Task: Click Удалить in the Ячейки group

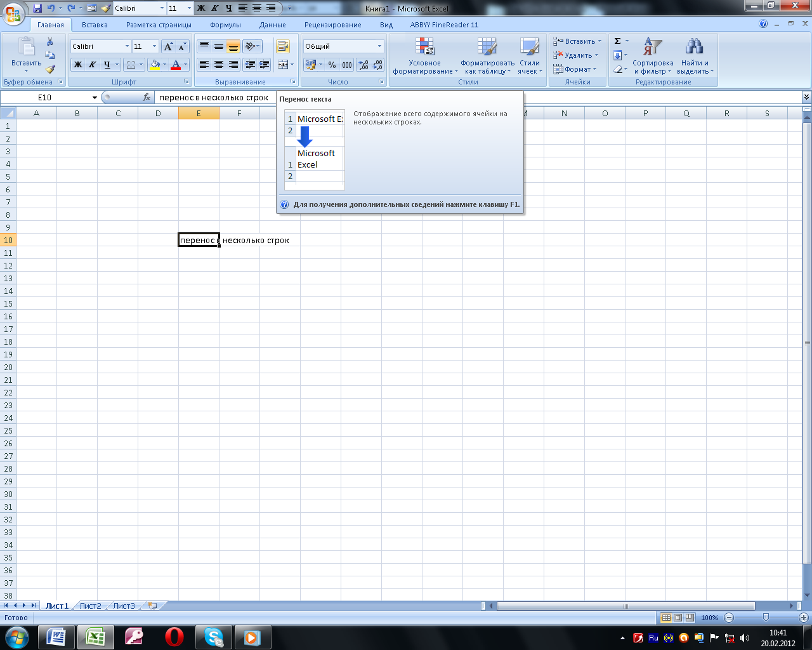Action: tap(575, 55)
